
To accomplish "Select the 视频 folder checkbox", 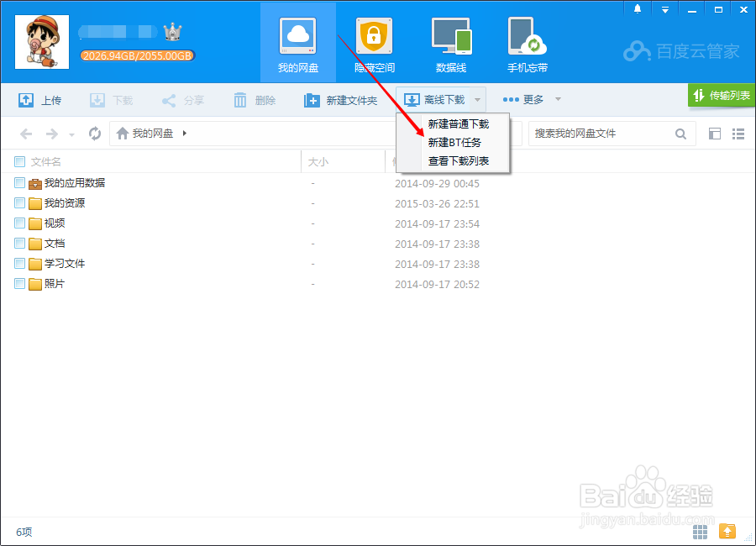I will 18,223.
